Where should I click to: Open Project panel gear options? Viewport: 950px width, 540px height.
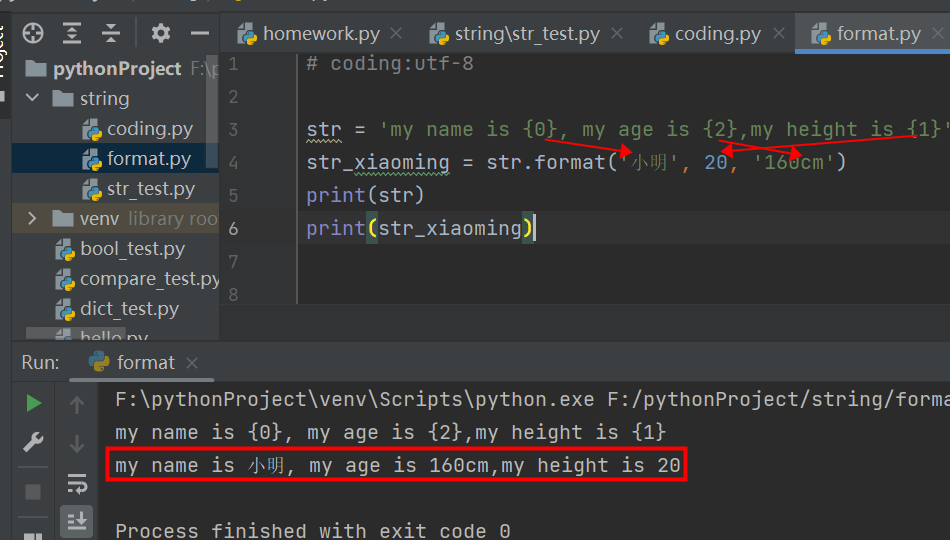tap(160, 33)
